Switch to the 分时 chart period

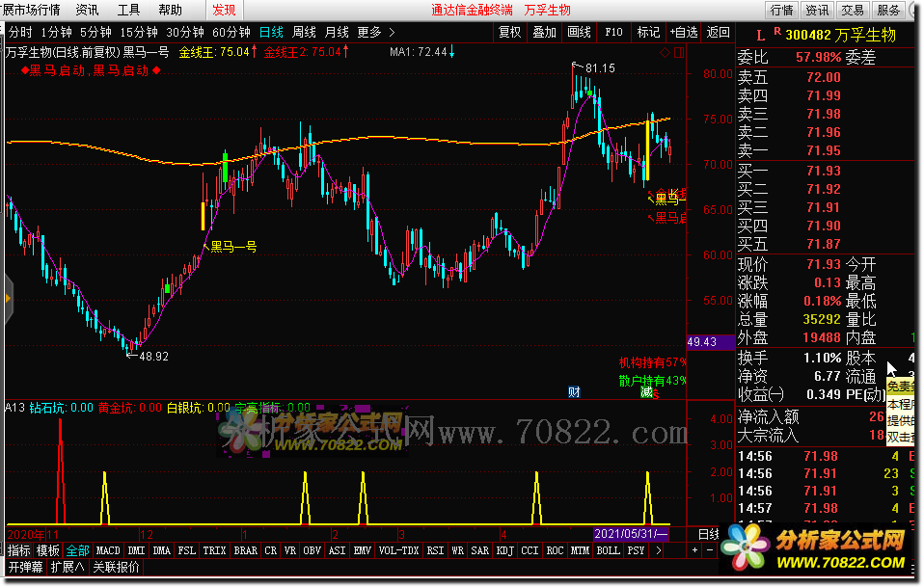pyautogui.click(x=20, y=33)
